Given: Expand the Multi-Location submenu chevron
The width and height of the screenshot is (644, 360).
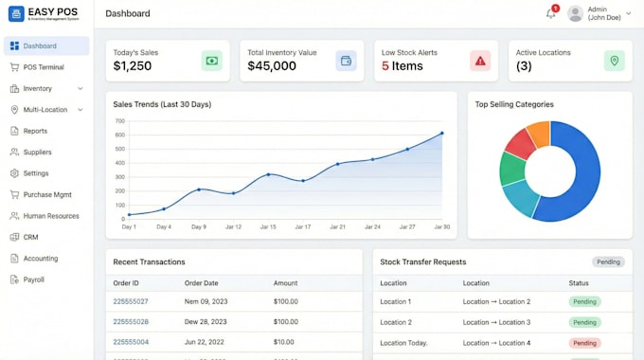Looking at the screenshot, I should pos(80,110).
